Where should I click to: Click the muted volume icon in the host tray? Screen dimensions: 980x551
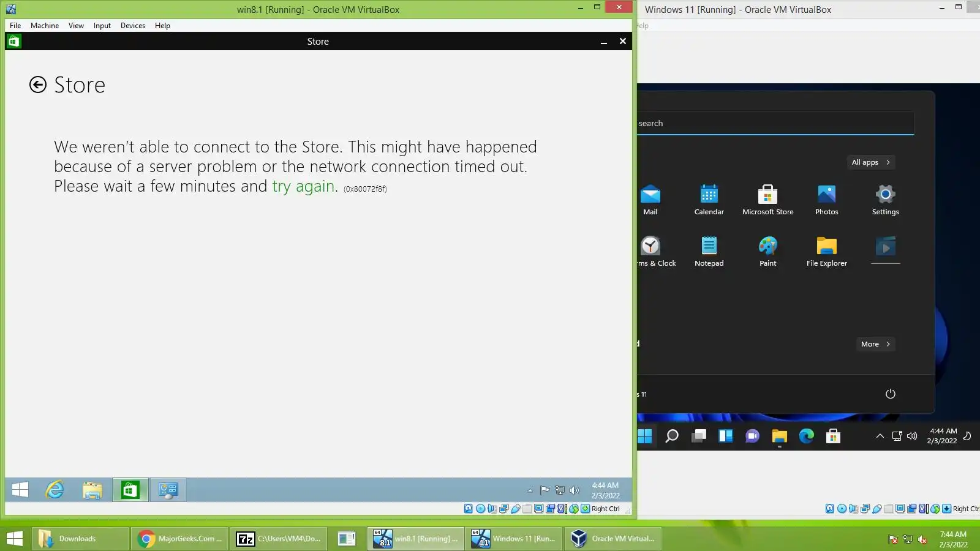pos(922,539)
